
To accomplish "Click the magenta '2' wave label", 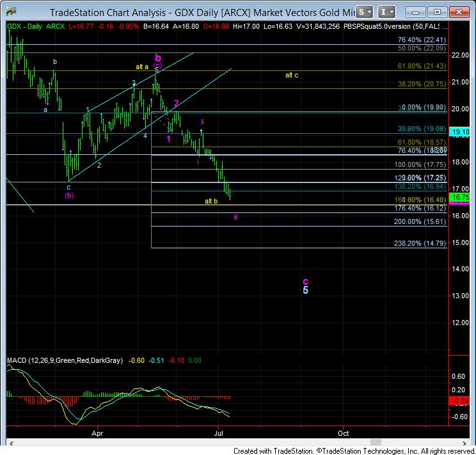I will 176,103.
